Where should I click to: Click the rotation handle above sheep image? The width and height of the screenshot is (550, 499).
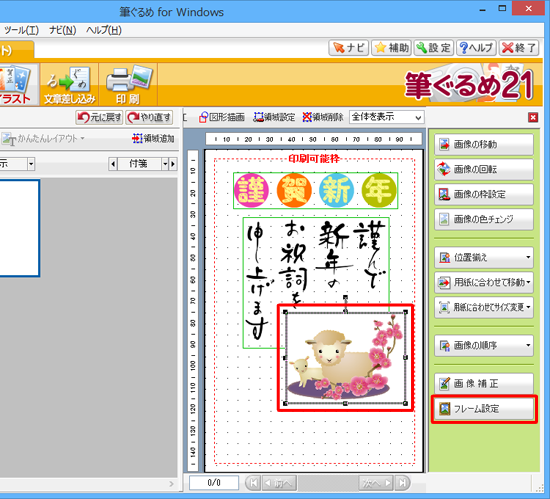click(x=346, y=297)
